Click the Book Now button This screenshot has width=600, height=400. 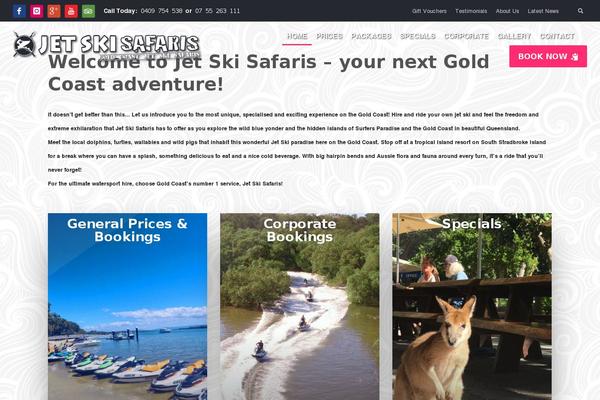click(548, 56)
